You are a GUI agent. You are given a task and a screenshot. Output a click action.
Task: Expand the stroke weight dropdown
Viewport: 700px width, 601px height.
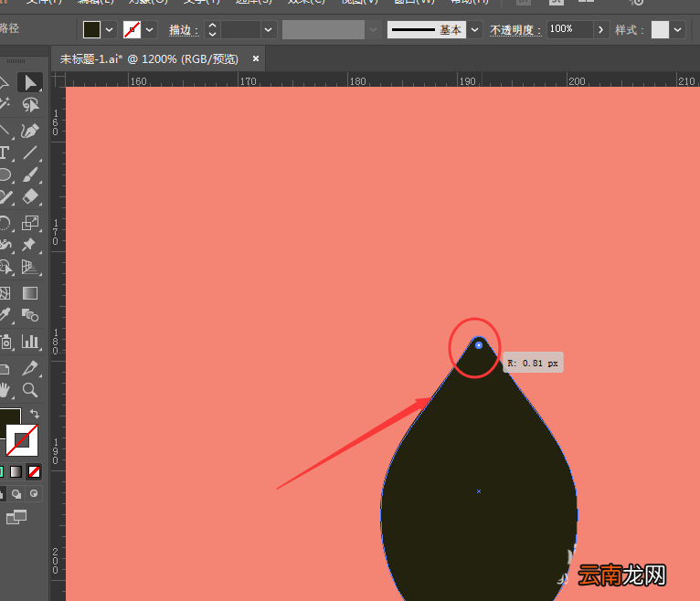pos(269,30)
